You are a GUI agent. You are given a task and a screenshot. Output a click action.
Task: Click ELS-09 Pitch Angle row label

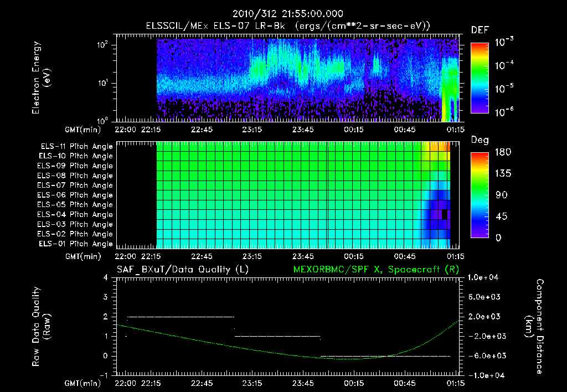[x=75, y=166]
